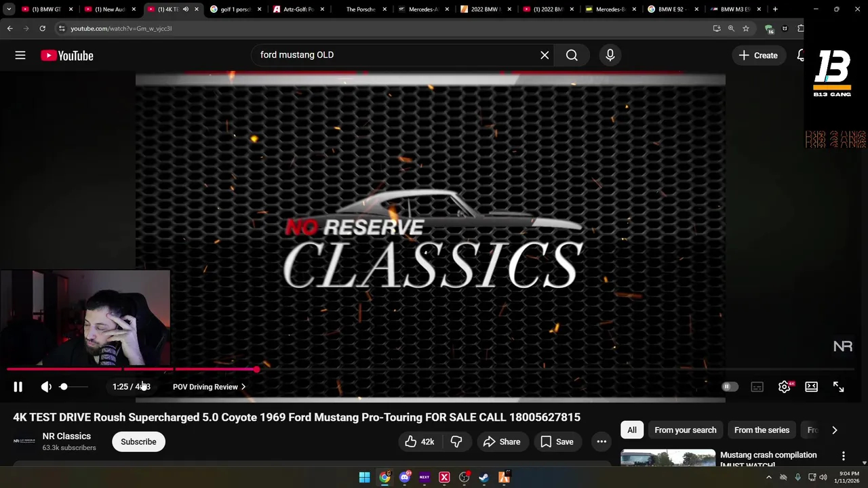Open the NR Classics channel name link
Viewport: 868px width, 488px height.
(66, 436)
